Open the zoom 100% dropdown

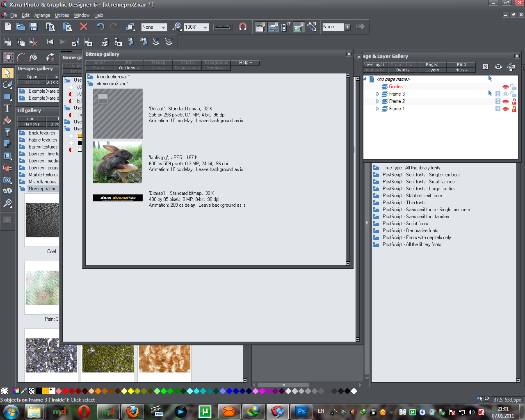(205, 27)
